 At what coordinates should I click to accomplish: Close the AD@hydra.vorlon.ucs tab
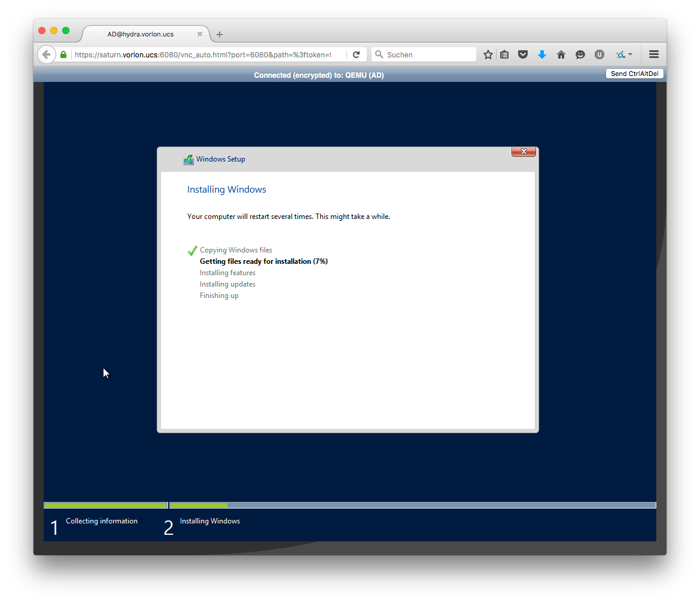pyautogui.click(x=200, y=34)
